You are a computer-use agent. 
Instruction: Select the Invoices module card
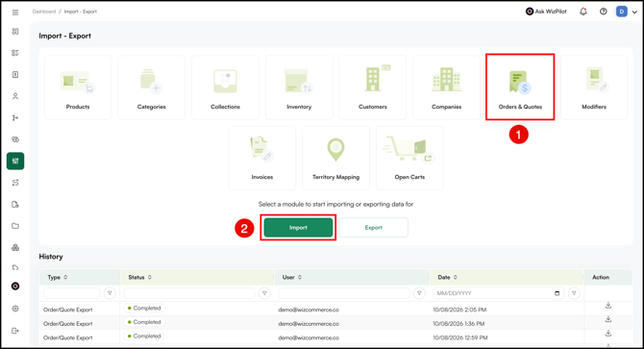[262, 158]
